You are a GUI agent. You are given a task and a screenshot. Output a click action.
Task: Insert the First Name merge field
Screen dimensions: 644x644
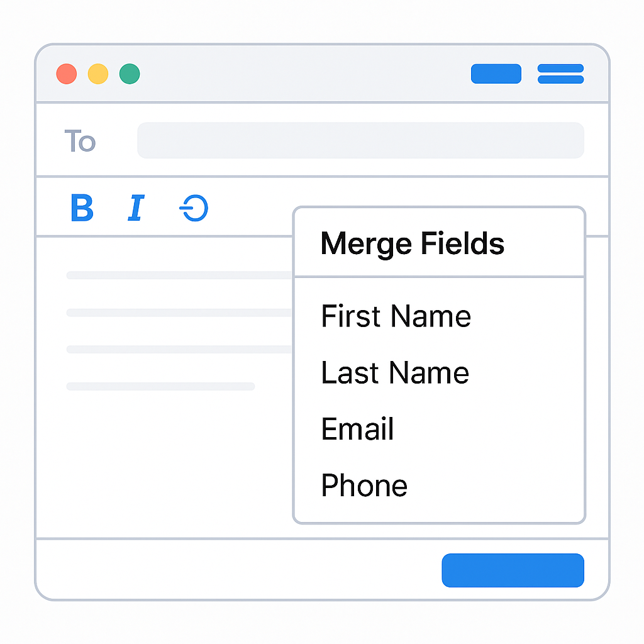click(396, 316)
